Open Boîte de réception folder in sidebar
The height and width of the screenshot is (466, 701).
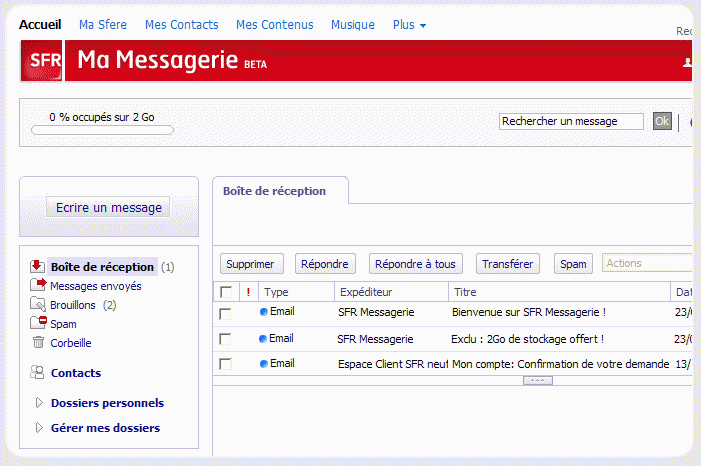coord(102,267)
